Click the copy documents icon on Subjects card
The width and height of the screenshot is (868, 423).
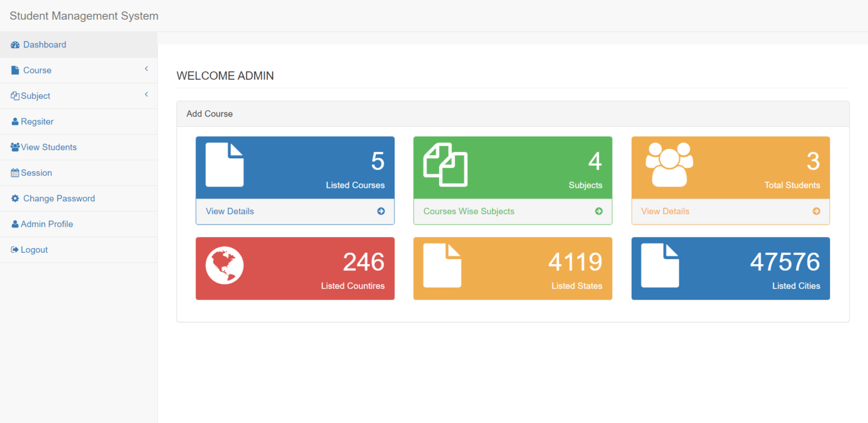(x=445, y=165)
